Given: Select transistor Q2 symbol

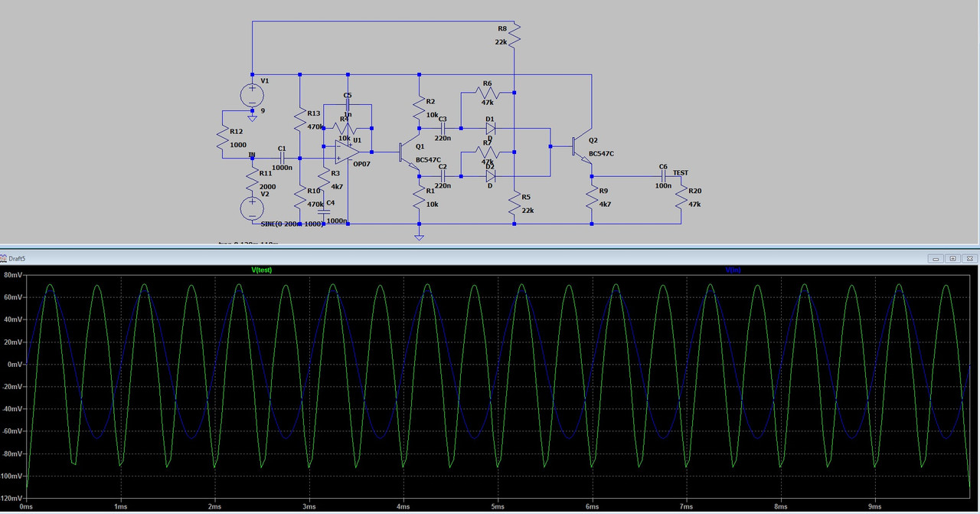Looking at the screenshot, I should 582,146.
